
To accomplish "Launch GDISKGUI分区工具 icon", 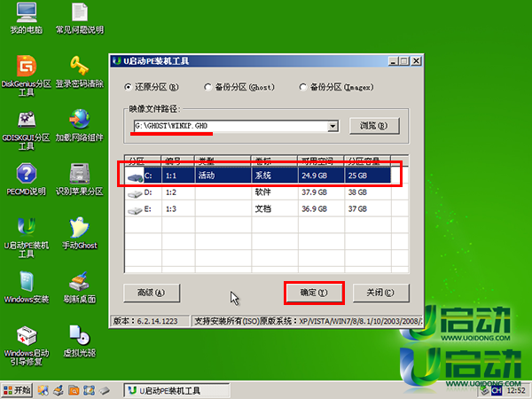I will 27,129.
